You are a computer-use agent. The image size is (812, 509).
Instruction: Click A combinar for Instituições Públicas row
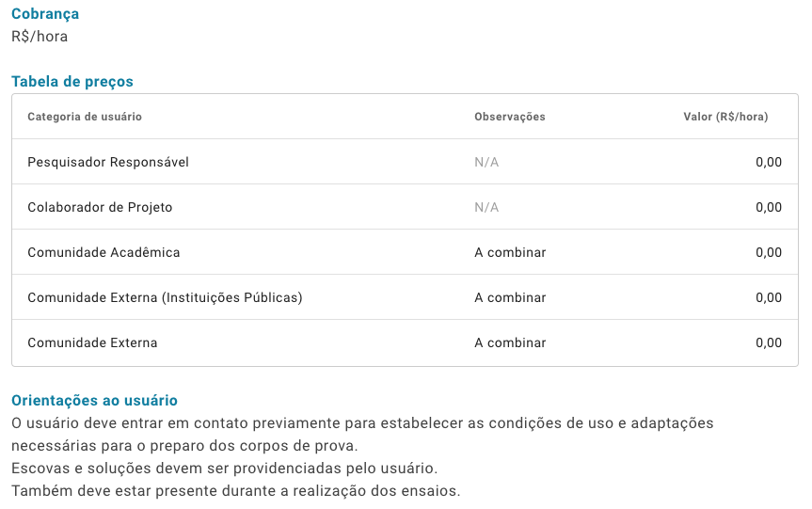[510, 297]
